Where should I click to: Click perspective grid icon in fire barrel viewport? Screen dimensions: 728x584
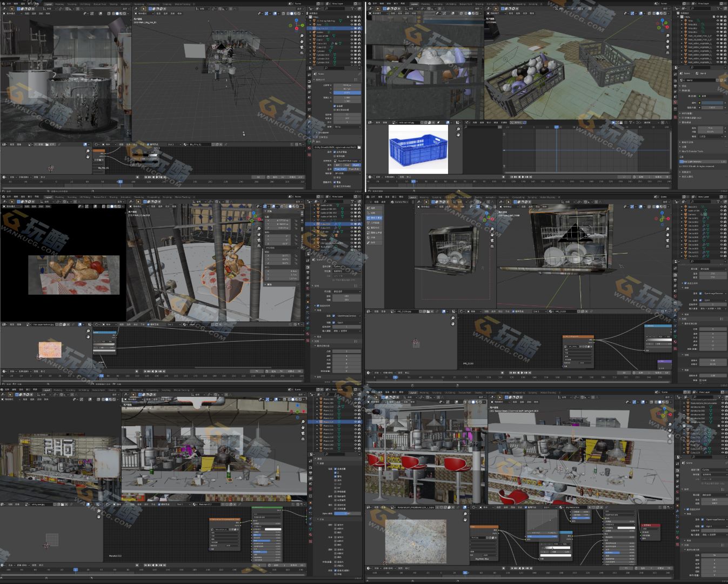point(302,53)
